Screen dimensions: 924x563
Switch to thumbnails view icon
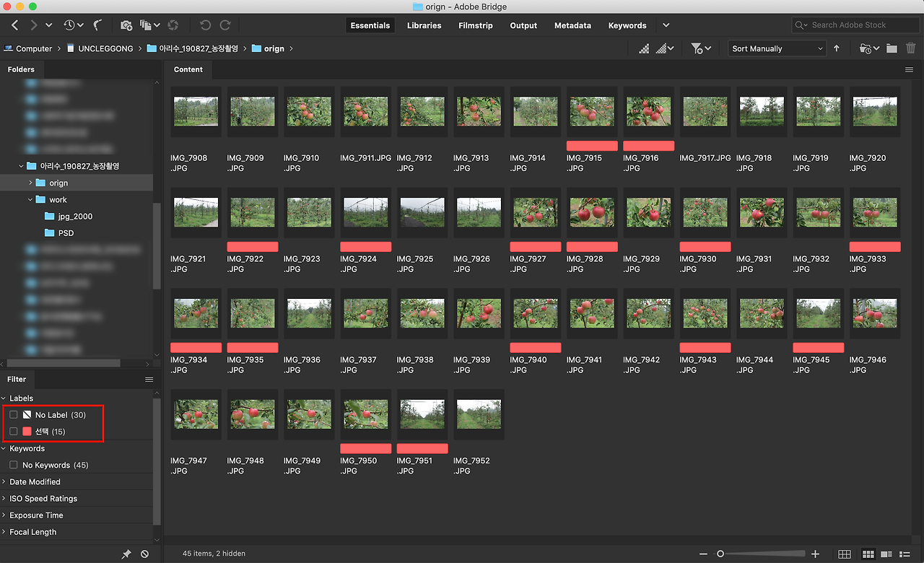(x=868, y=554)
